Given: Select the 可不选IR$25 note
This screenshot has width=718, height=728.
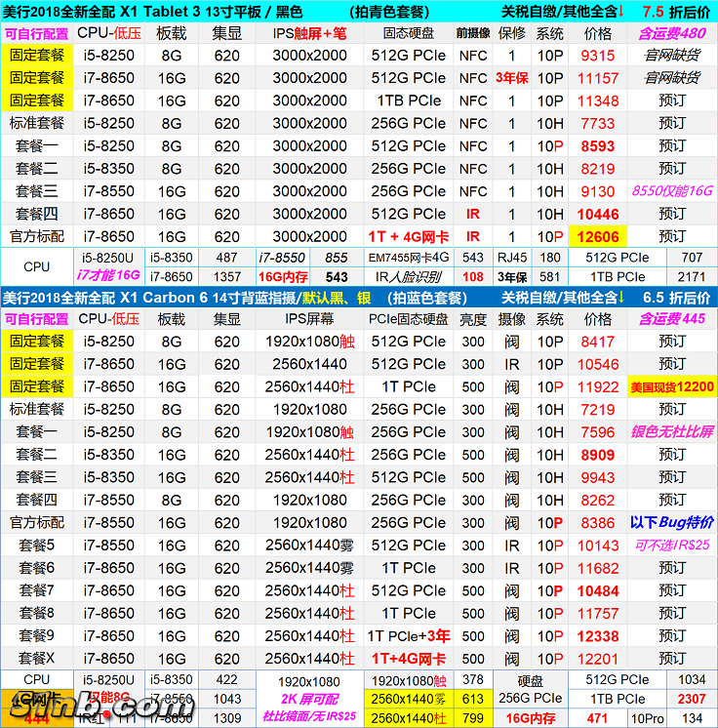Looking at the screenshot, I should pyautogui.click(x=671, y=546).
